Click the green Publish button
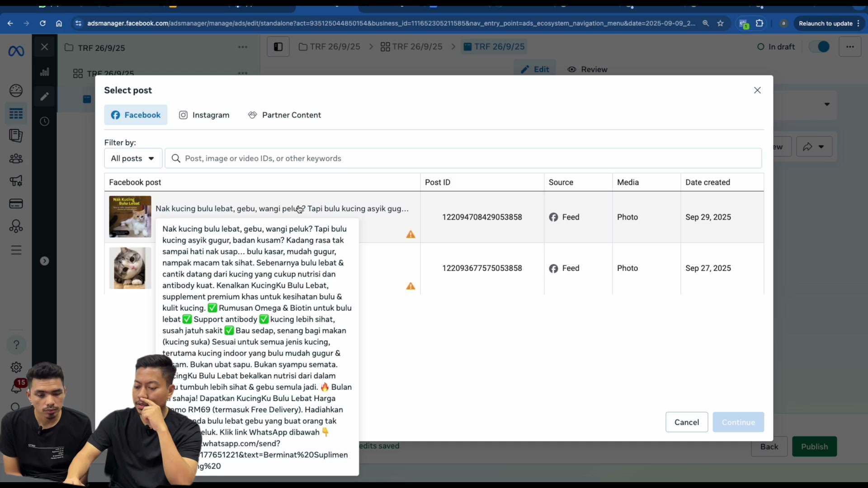Screen dimensions: 868x488 814,446
